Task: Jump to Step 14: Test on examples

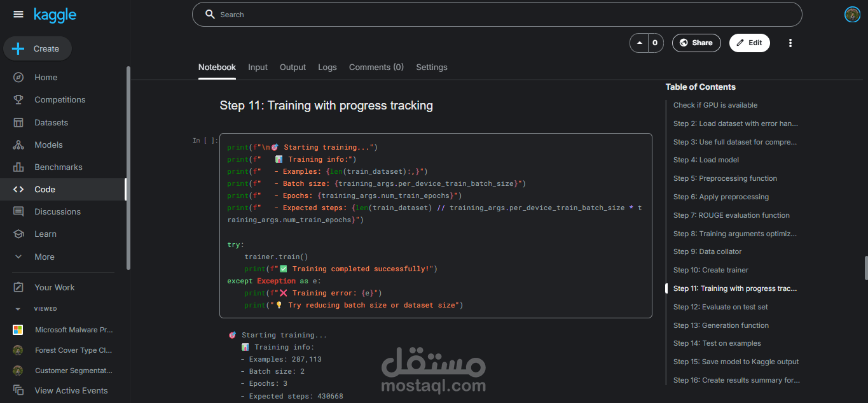Action: pyautogui.click(x=717, y=343)
